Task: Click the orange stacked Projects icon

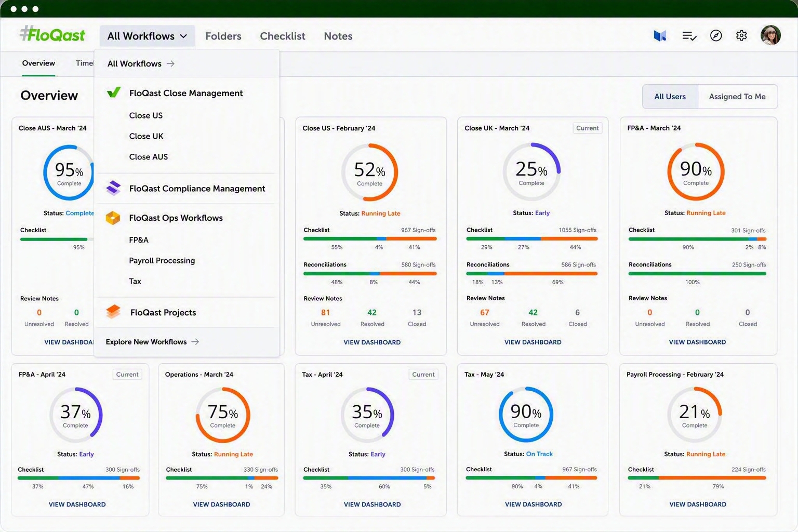Action: 113,312
